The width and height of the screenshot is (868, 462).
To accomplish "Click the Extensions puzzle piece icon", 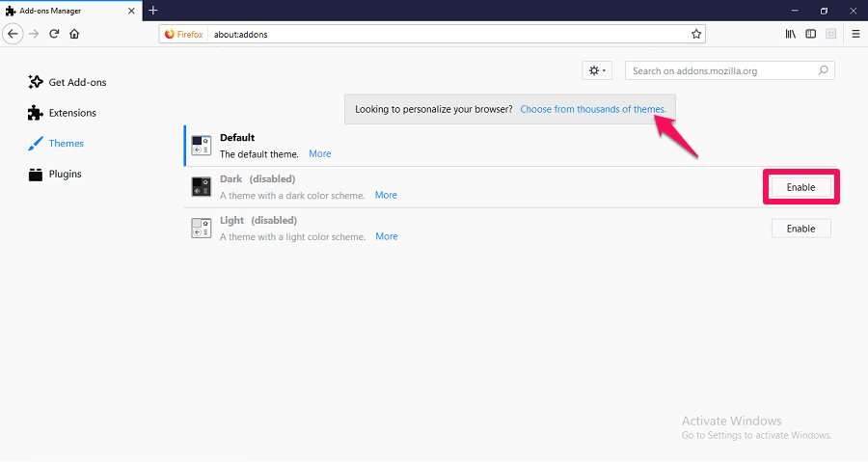I will tap(36, 113).
